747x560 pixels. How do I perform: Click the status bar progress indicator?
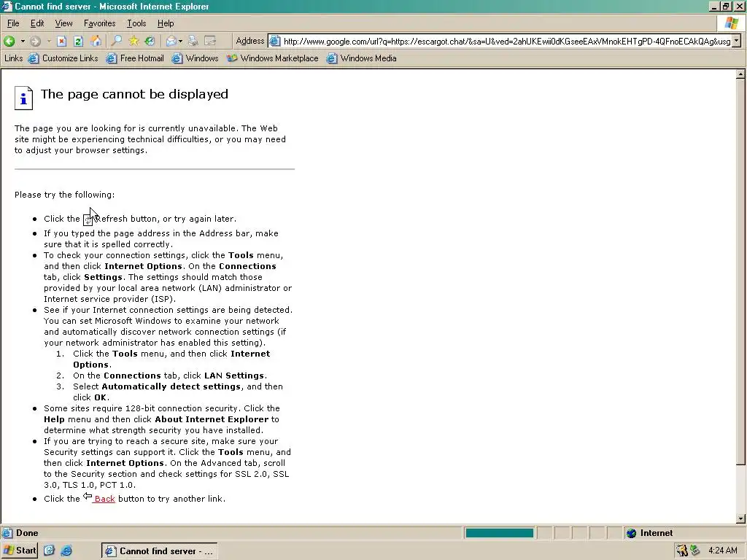point(499,533)
